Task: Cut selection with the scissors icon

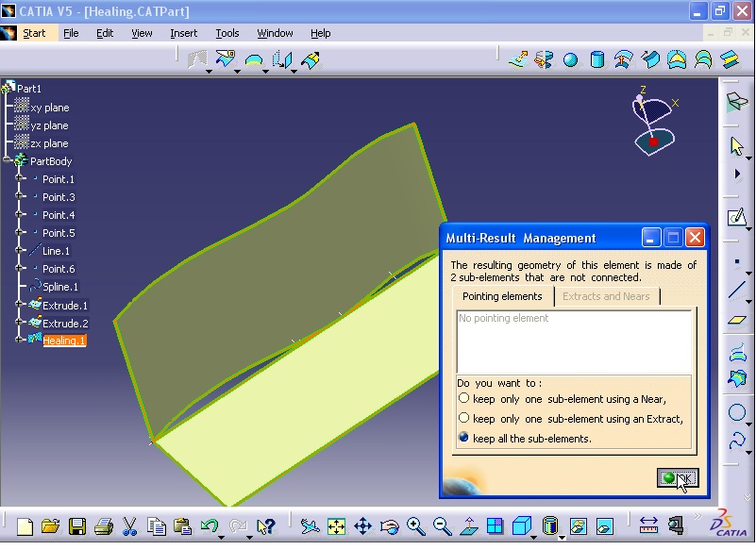Action: pos(129,526)
